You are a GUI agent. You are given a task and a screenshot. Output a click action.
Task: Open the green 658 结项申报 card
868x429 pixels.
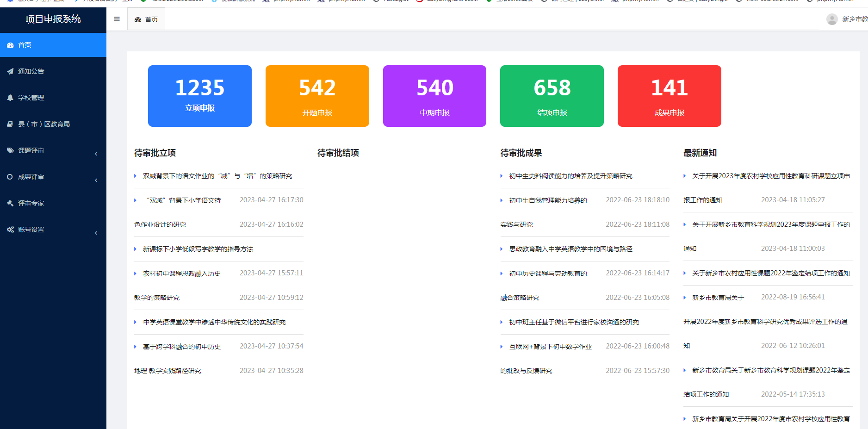click(x=552, y=96)
